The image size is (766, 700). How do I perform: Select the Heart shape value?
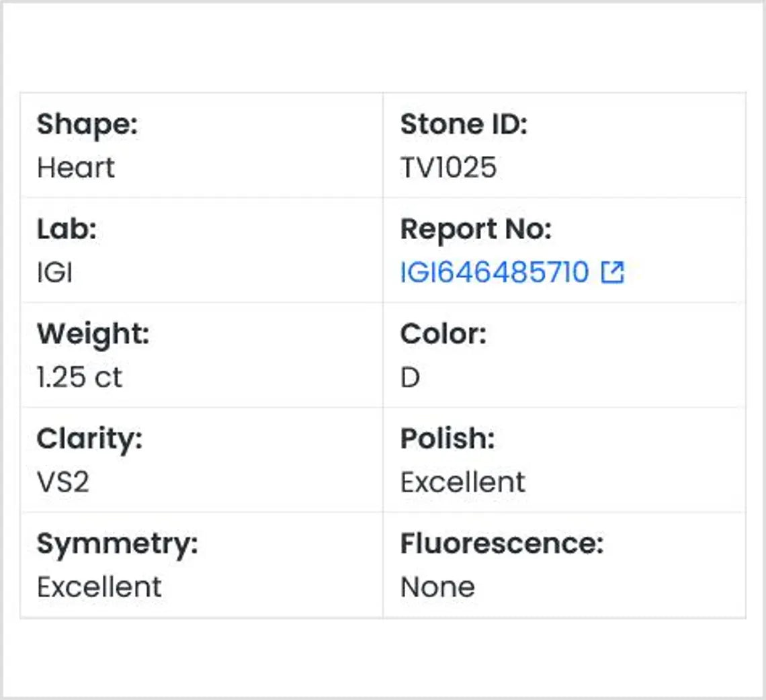point(76,168)
